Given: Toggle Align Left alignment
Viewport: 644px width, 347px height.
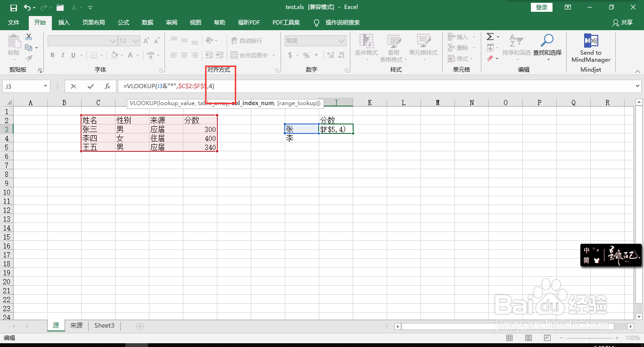Looking at the screenshot, I should point(173,55).
